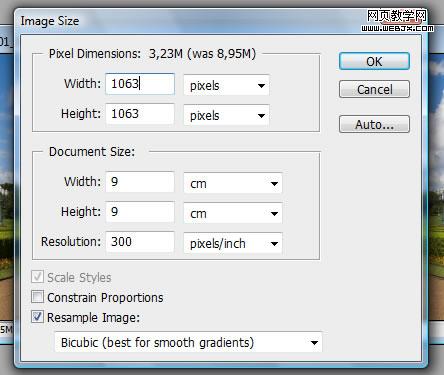
Task: Open the Auto... resolution dialog
Action: (x=374, y=124)
